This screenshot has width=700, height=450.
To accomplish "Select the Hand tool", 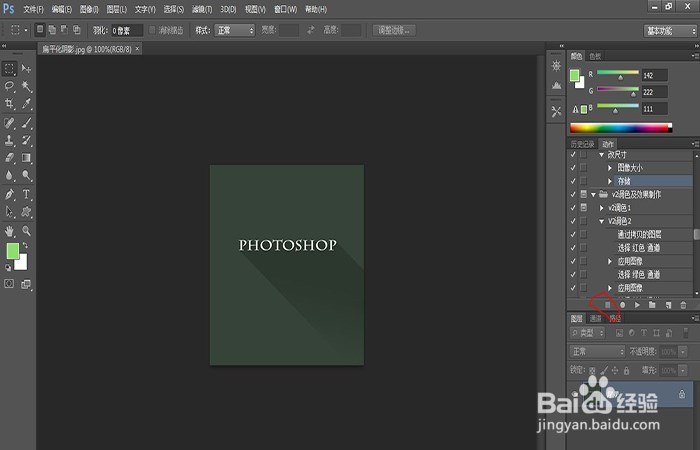I will 9,231.
